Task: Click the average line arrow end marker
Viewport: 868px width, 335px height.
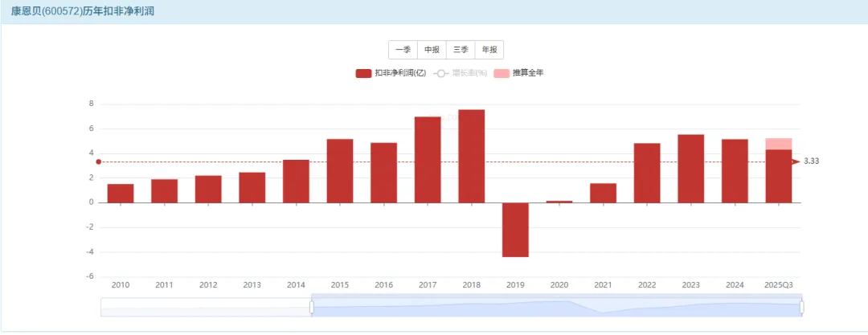Action: (796, 161)
